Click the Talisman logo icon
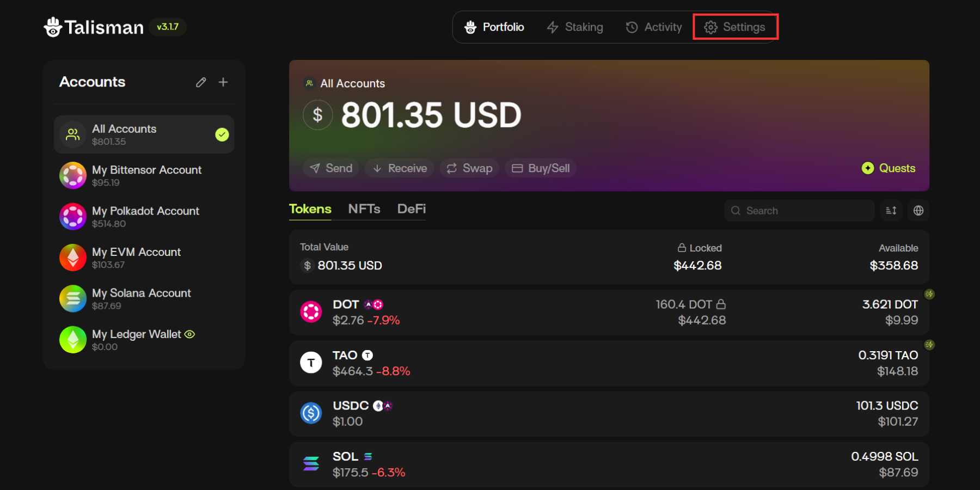Viewport: 980px width, 490px height. click(x=53, y=27)
